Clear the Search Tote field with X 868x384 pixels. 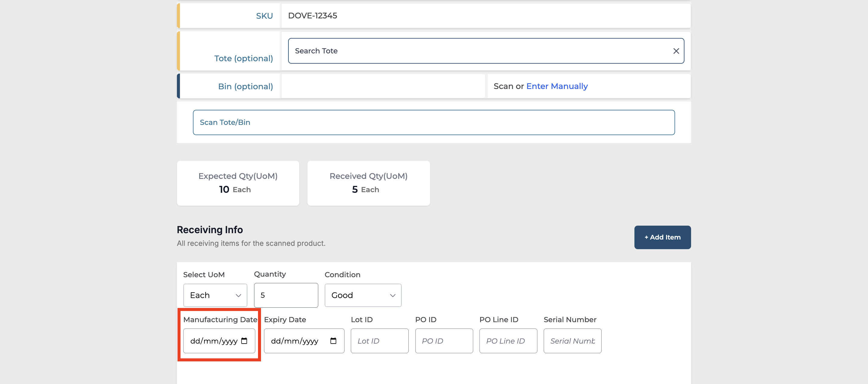point(676,51)
